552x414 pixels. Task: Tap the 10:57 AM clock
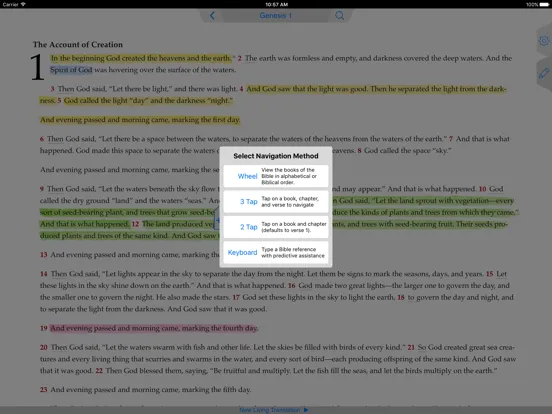(276, 5)
